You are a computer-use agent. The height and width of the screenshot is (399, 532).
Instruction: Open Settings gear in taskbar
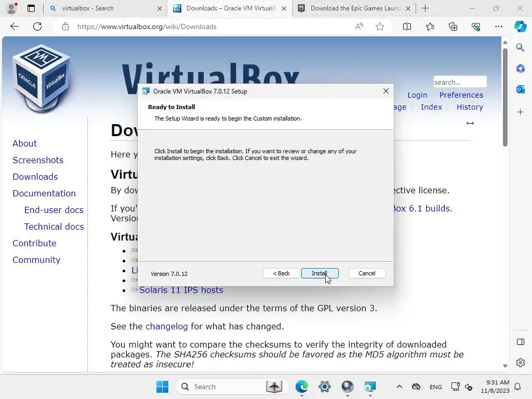pos(324,387)
